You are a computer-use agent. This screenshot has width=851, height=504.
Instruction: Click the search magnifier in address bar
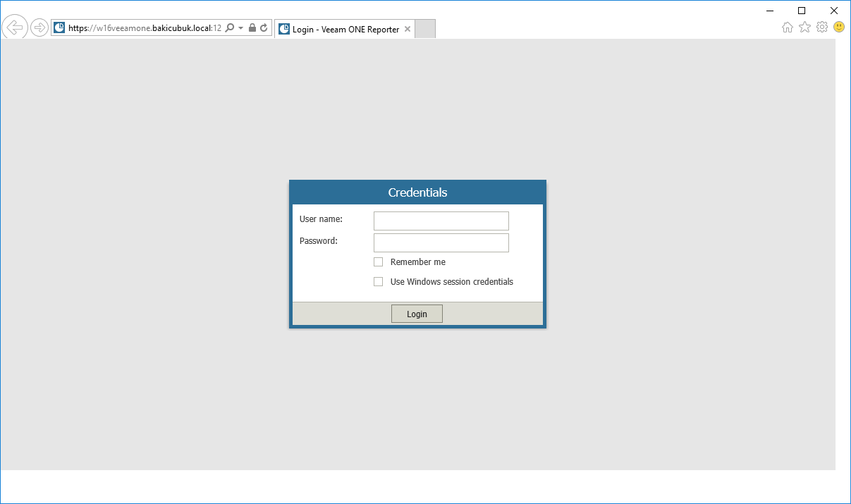tap(230, 28)
